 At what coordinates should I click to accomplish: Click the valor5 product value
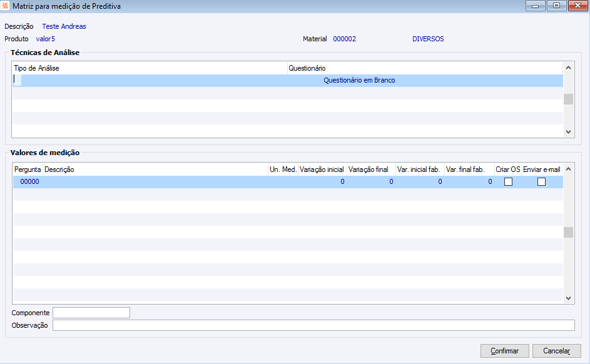[x=46, y=39]
